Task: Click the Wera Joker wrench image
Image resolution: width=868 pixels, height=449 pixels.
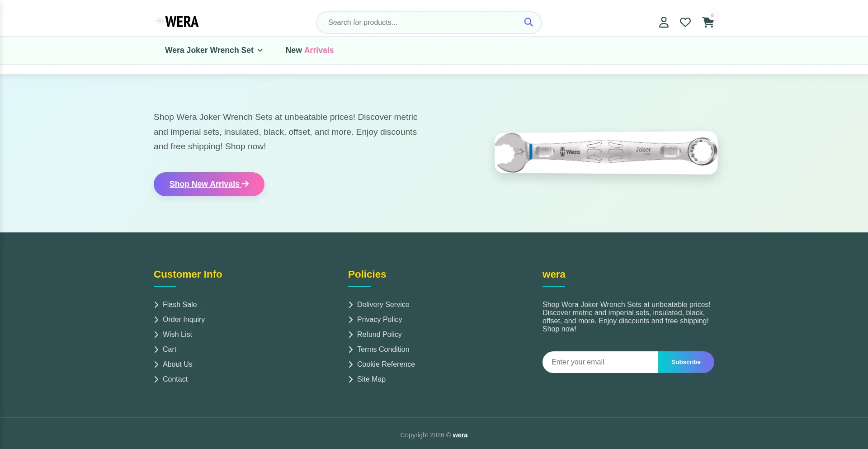Action: click(x=606, y=152)
